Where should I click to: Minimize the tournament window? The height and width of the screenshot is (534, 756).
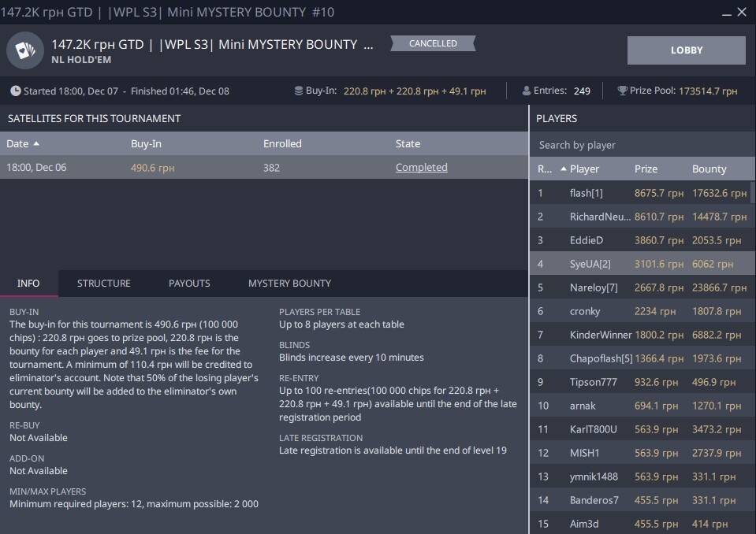pyautogui.click(x=724, y=13)
